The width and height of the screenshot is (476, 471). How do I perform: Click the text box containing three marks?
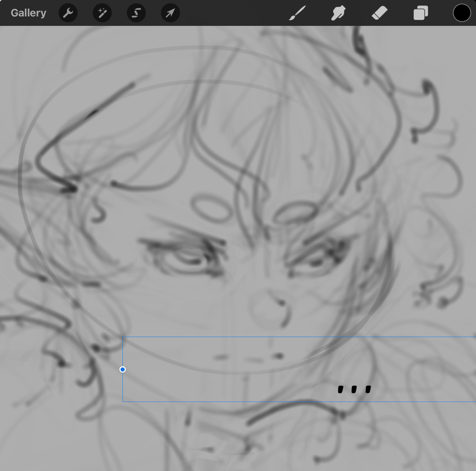tap(299, 369)
